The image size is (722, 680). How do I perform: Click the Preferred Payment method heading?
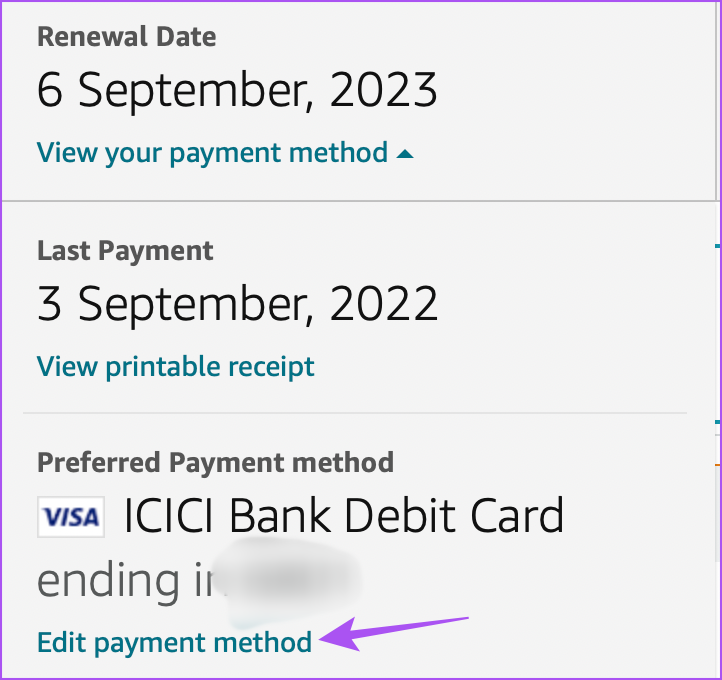(x=215, y=462)
